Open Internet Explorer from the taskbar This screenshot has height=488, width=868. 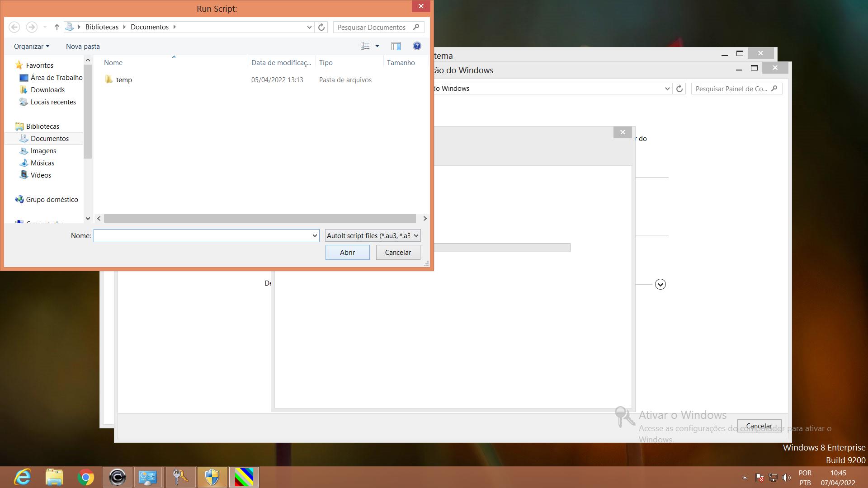click(23, 477)
